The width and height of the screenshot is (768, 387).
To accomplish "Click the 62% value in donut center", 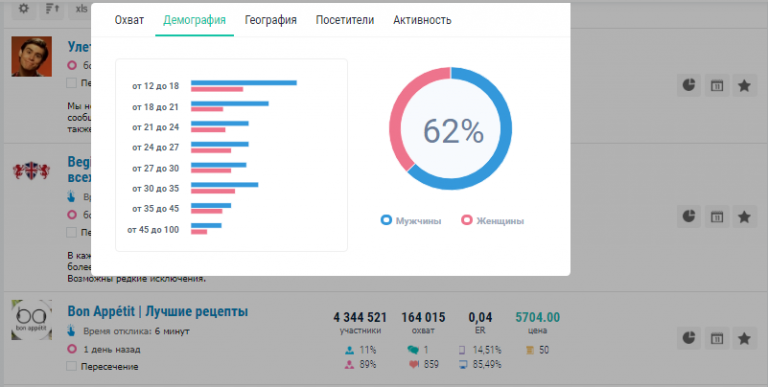I will [x=453, y=131].
